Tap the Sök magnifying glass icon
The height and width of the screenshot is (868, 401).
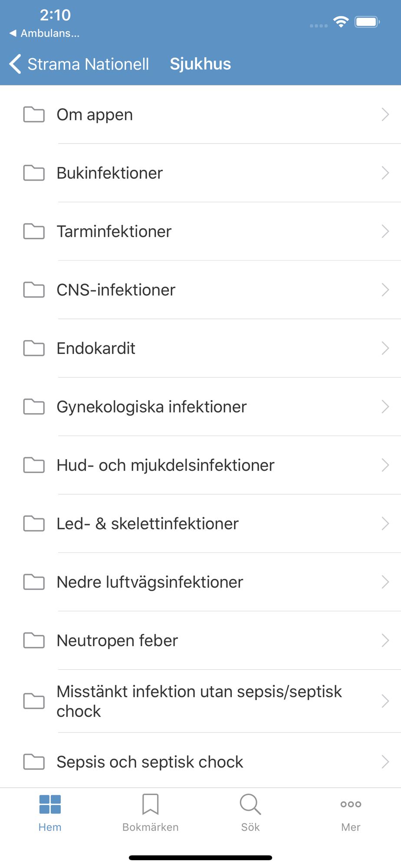[250, 804]
